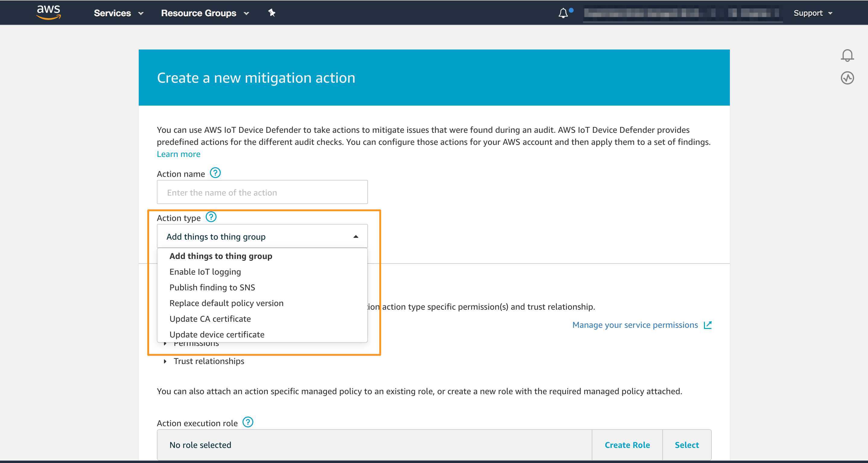The height and width of the screenshot is (463, 868).
Task: Click the activity pulse icon on the right sidebar
Action: [847, 78]
